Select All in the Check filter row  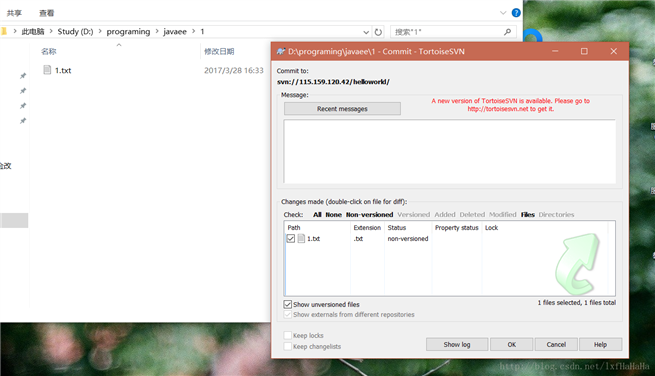[317, 214]
